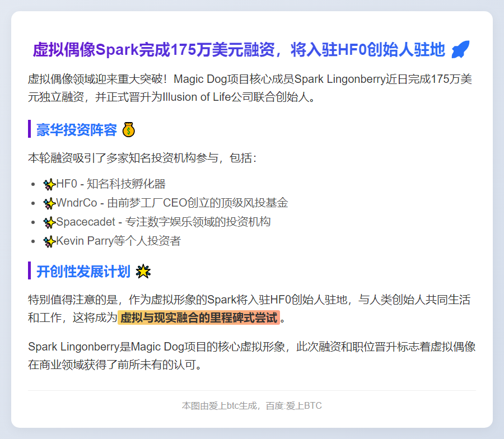Screen dimensions: 504x439
Task: Click the WndrCo list item text
Action: (172, 203)
